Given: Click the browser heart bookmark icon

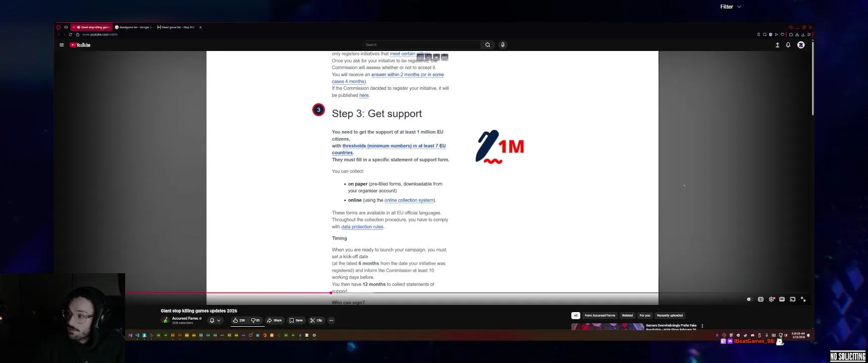Looking at the screenshot, I should coord(783,34).
